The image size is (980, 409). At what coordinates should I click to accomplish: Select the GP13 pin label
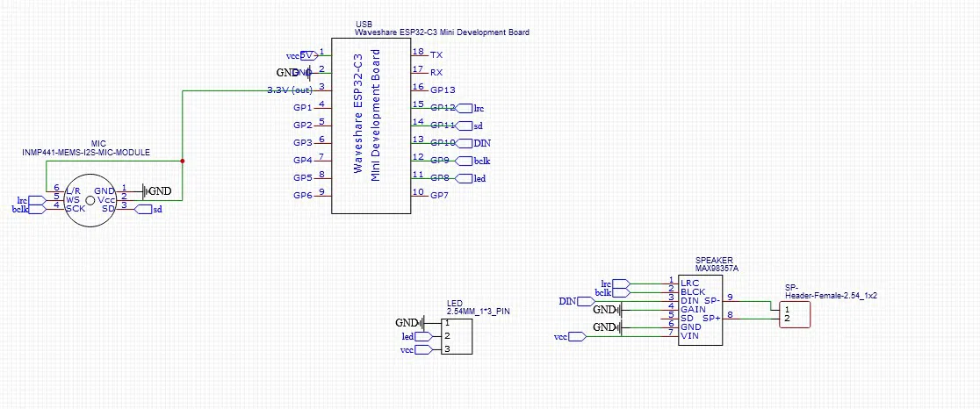click(443, 90)
